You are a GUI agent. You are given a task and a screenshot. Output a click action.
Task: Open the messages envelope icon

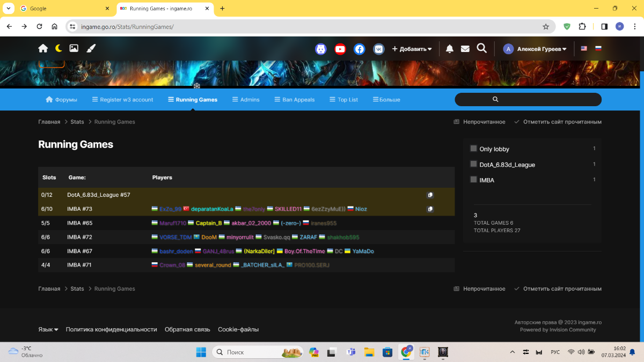pos(465,49)
